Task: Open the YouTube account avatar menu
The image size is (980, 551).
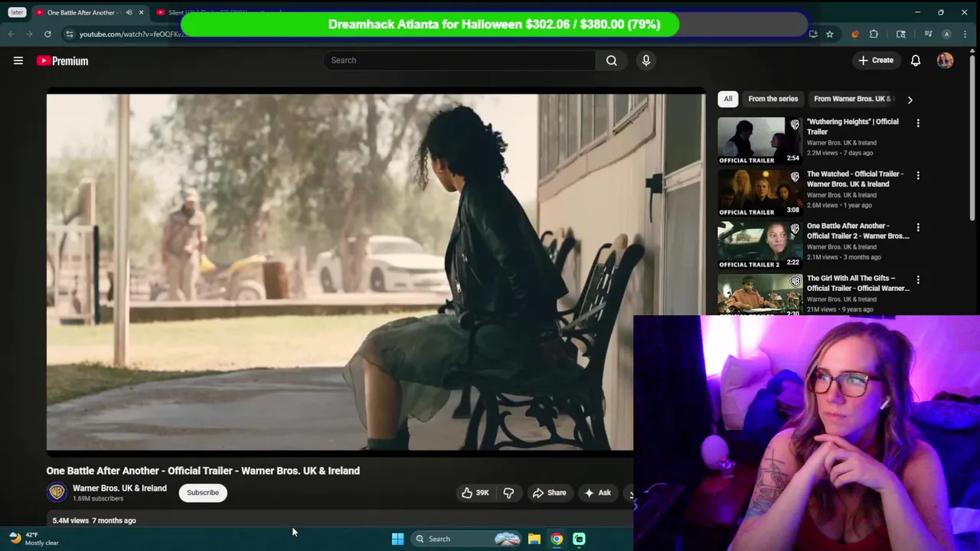Action: tap(945, 60)
